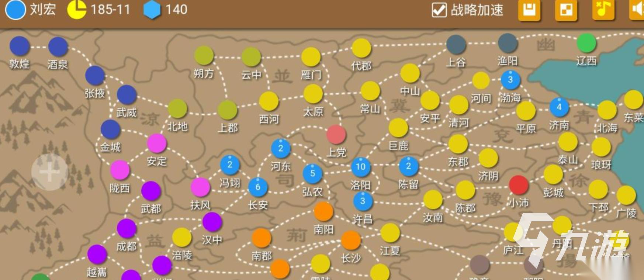Click the yellow 汝南 city node
This screenshot has height=280, width=644.
433,200
